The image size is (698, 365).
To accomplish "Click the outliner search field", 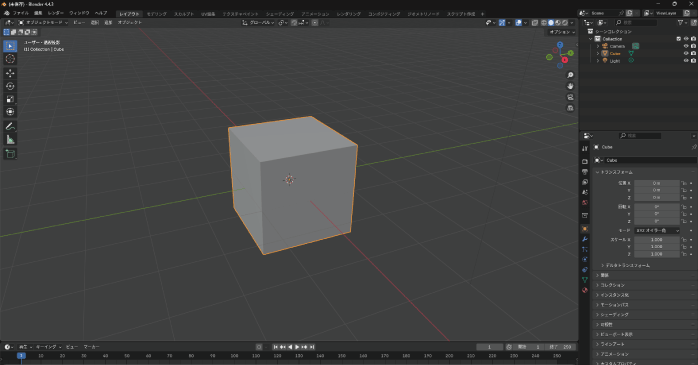I will (x=636, y=22).
